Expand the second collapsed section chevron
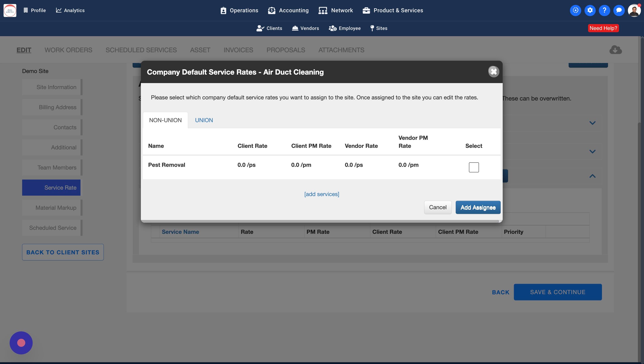Image resolution: width=644 pixels, height=364 pixels. [x=592, y=151]
